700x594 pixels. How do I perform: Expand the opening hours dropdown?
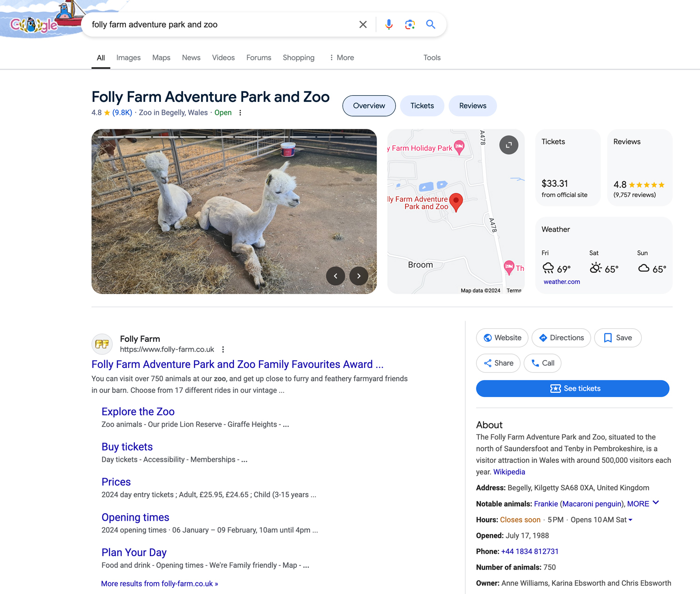[631, 520]
